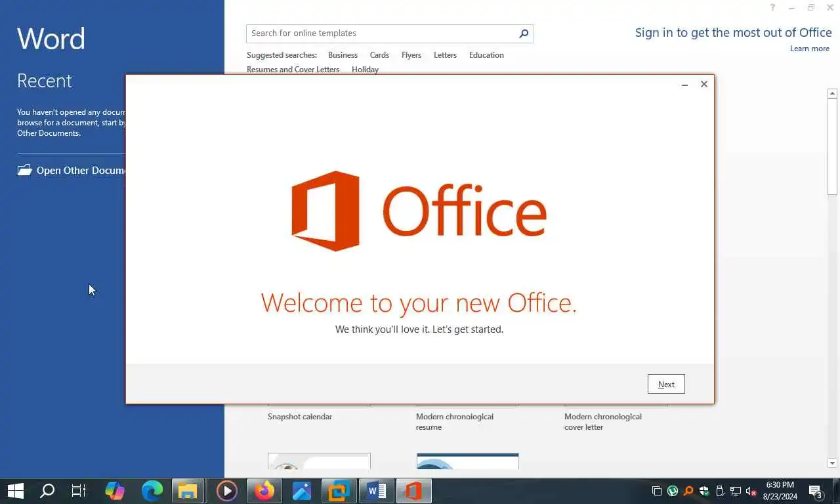Minimize the Office welcome dialog

click(x=684, y=84)
